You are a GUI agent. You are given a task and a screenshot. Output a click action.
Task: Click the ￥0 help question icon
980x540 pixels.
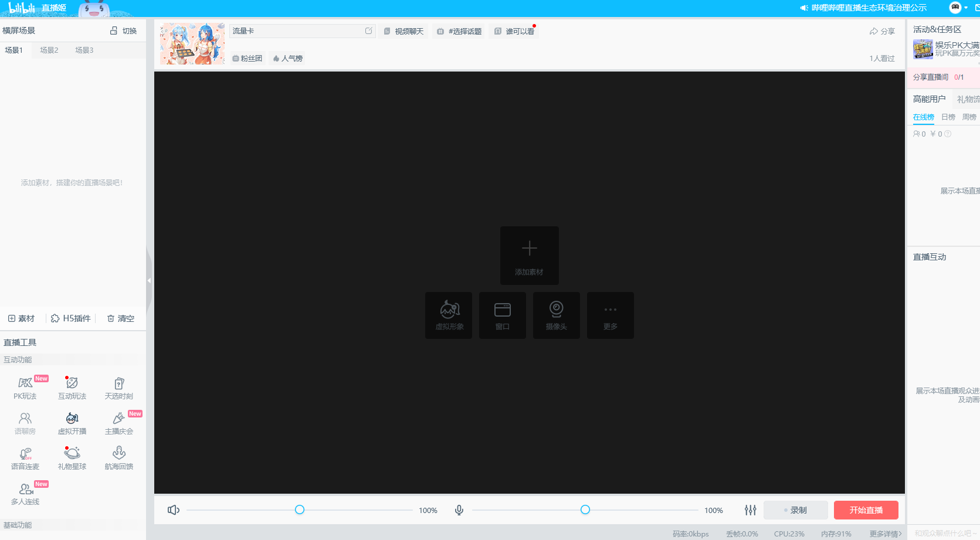coord(948,134)
